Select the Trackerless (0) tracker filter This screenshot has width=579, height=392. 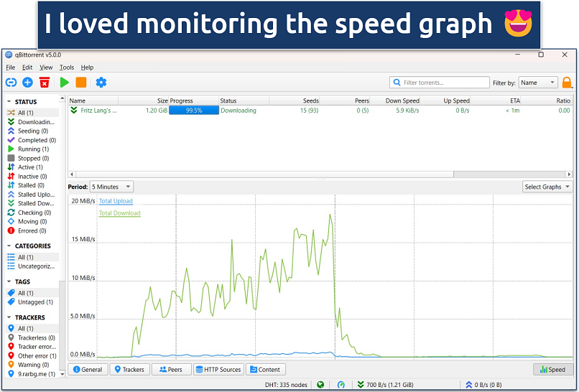(x=32, y=337)
